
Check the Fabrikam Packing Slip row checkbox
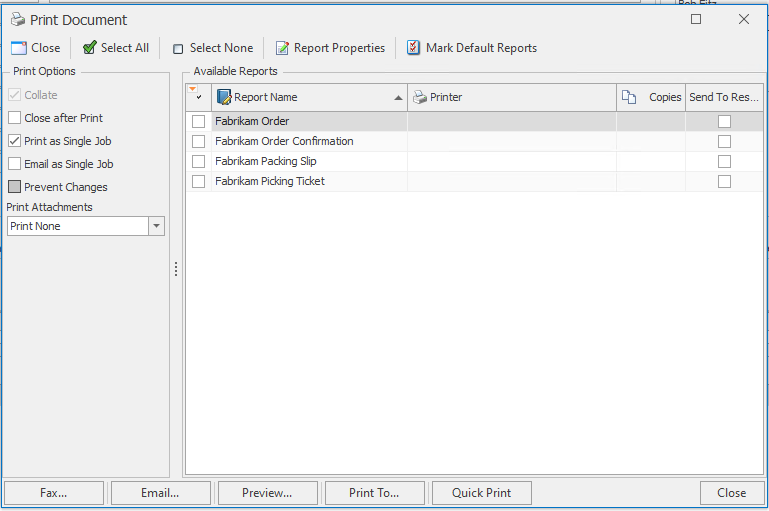(198, 161)
